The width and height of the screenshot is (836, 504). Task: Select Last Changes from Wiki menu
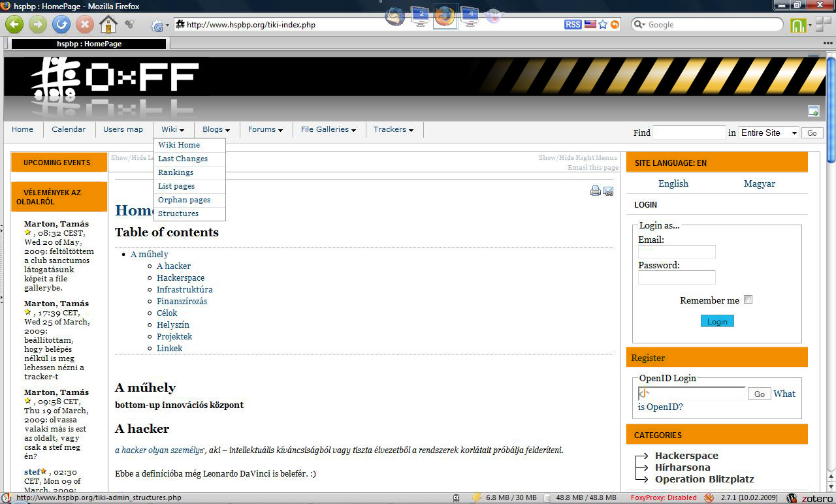point(183,159)
